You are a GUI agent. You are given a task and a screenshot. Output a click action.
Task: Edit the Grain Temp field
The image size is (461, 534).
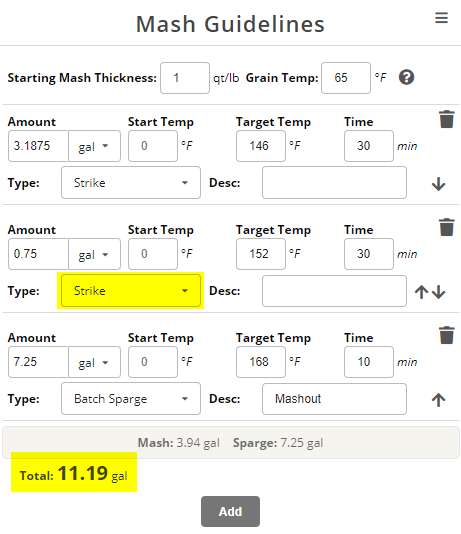click(x=346, y=78)
